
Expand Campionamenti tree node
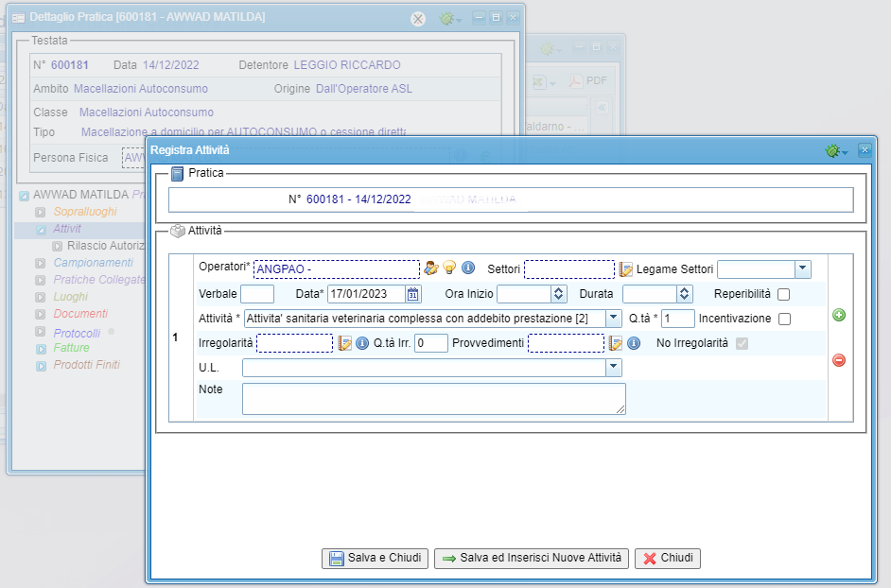41,263
